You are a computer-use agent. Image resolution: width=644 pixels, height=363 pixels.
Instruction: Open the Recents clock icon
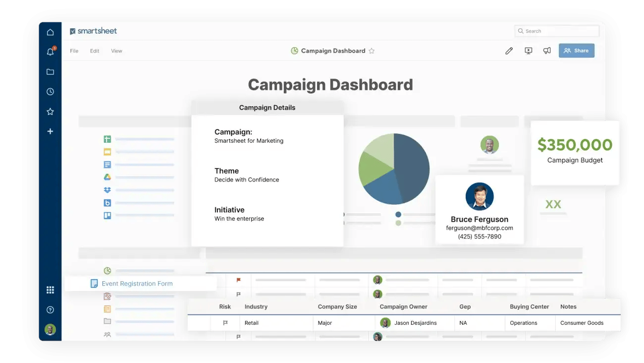pos(50,92)
